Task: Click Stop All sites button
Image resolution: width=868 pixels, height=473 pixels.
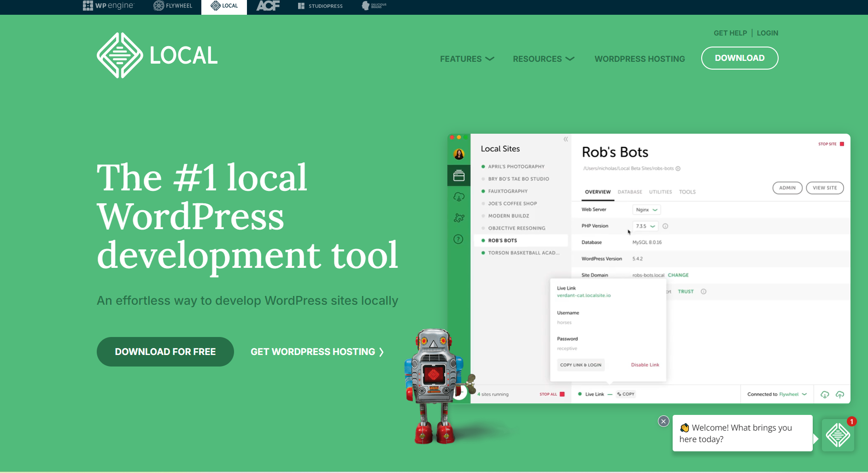Action: [x=552, y=394]
